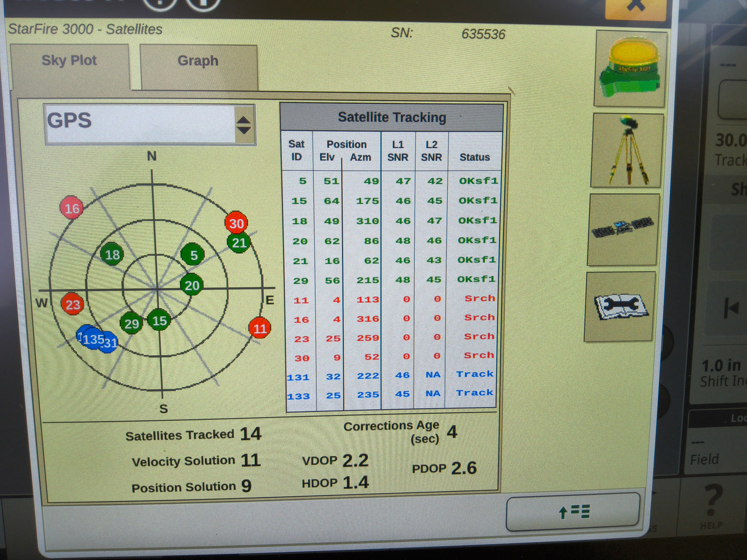Select satellite 16 marker on sky plot
Viewport: 747px width, 560px height.
[72, 208]
